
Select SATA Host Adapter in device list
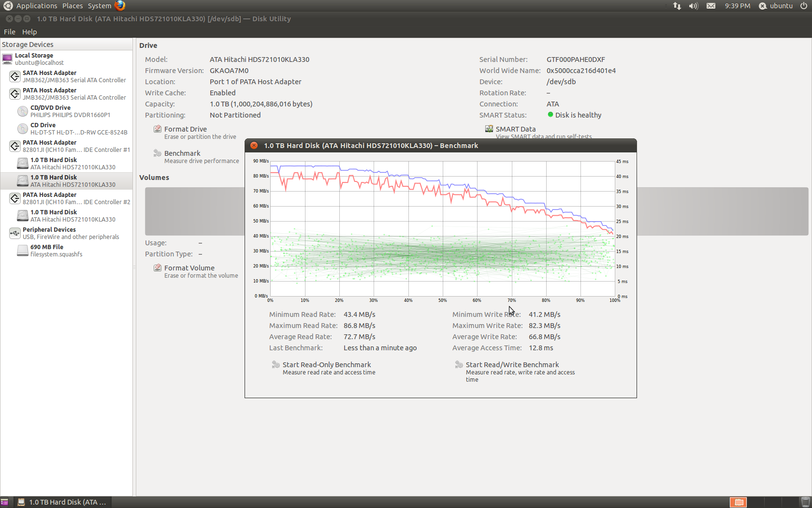pos(66,76)
